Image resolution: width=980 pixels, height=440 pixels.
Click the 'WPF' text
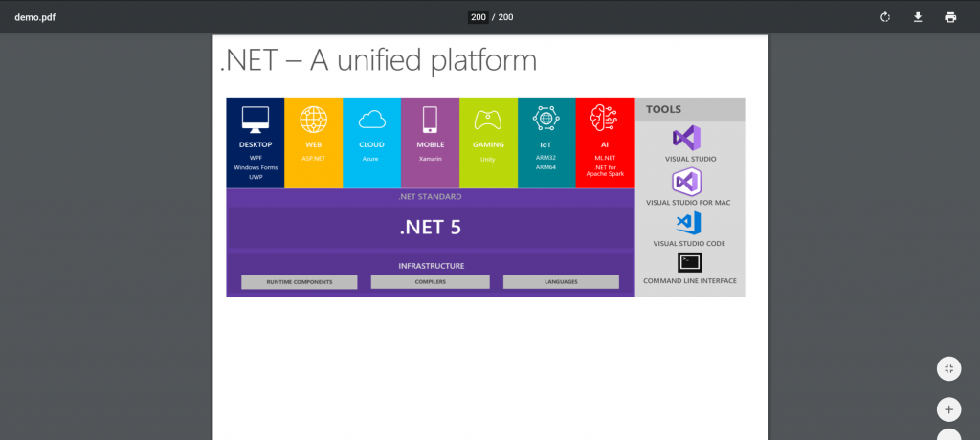tap(256, 158)
